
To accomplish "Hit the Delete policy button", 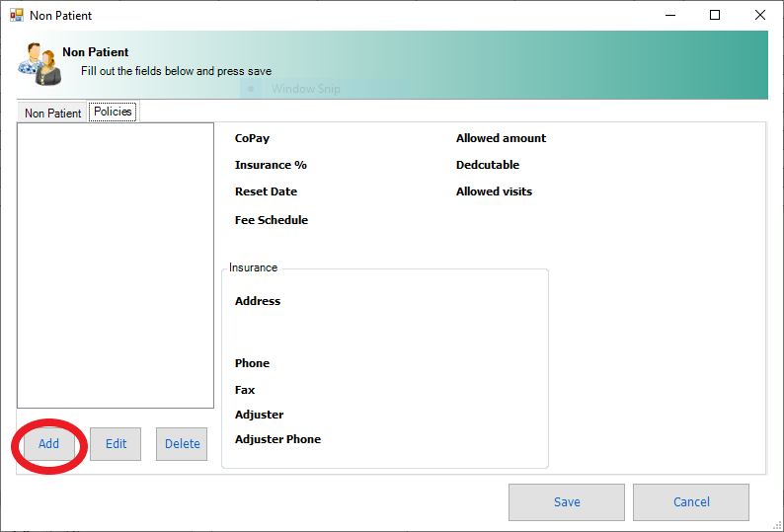I will point(182,444).
